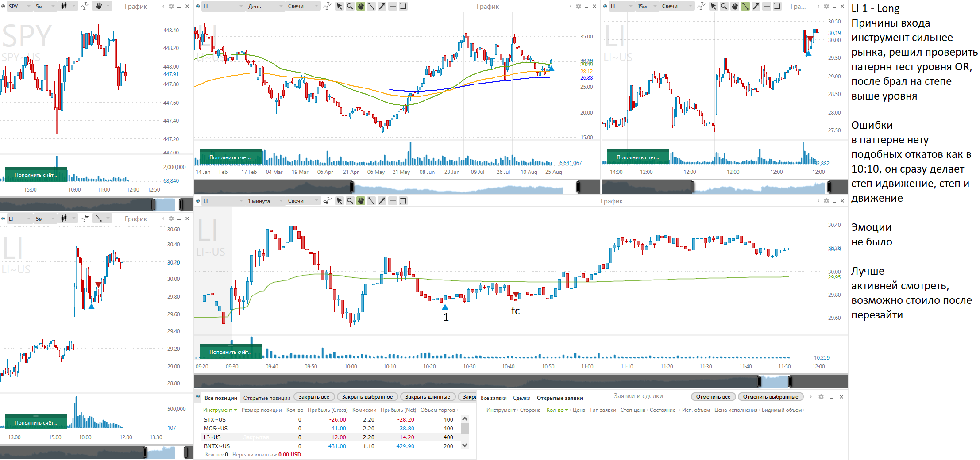Sort by Кол-во column in orders table
This screenshot has width=980, height=460.
click(557, 410)
